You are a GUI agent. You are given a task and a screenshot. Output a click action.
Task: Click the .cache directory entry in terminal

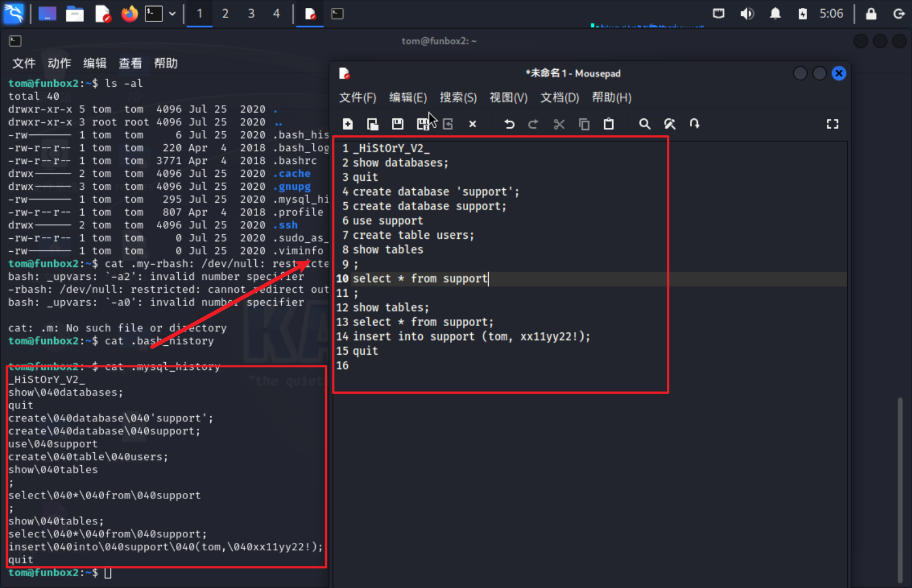(292, 173)
